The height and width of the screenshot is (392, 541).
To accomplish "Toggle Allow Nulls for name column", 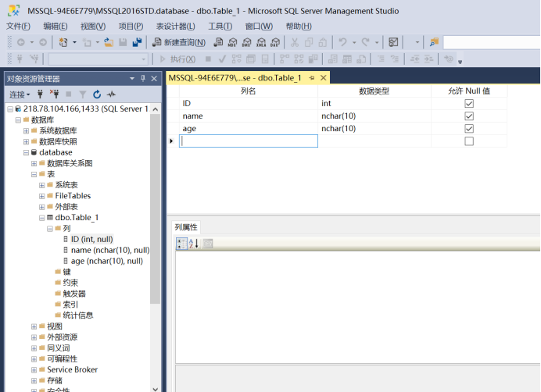I will tap(469, 116).
